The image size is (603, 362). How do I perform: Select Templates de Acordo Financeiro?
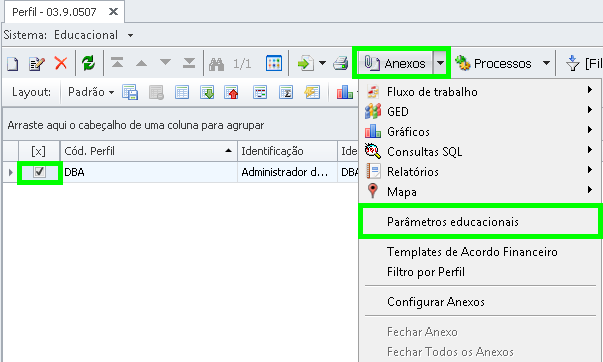(480, 252)
